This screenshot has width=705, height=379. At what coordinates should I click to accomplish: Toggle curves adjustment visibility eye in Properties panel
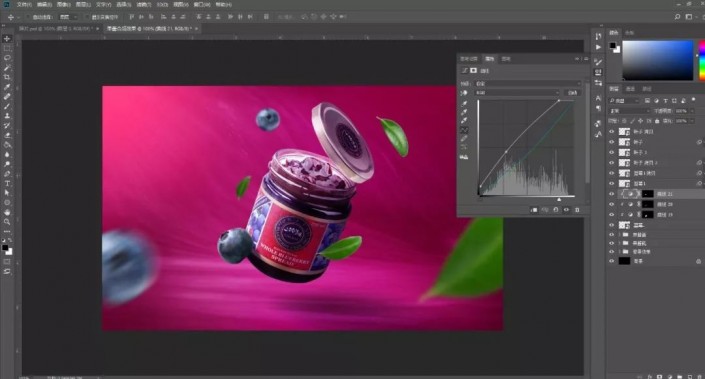(567, 210)
